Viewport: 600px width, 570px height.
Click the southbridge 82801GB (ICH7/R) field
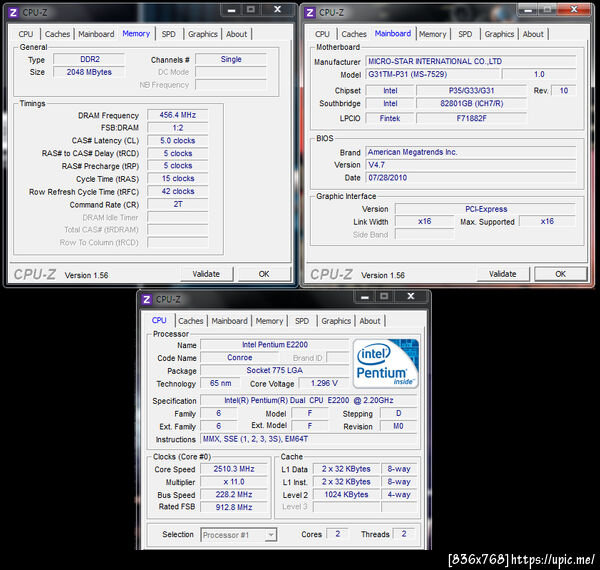point(471,103)
